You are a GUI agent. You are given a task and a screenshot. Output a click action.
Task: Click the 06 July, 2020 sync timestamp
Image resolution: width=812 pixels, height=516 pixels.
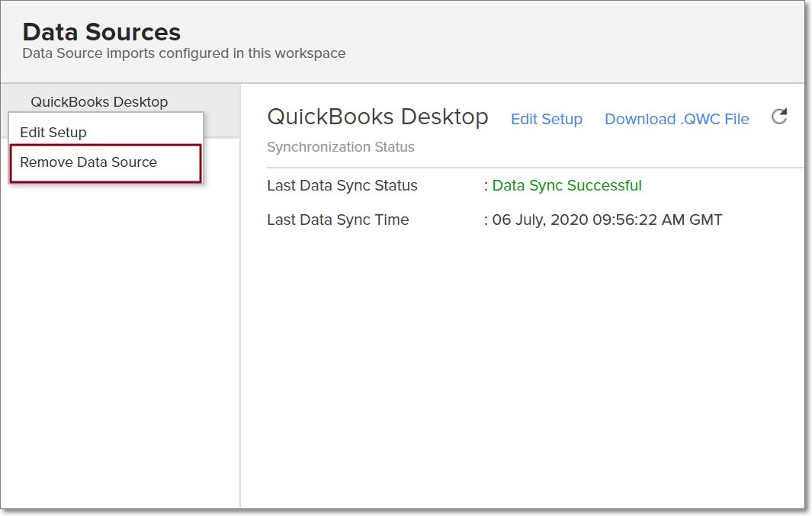pos(607,220)
